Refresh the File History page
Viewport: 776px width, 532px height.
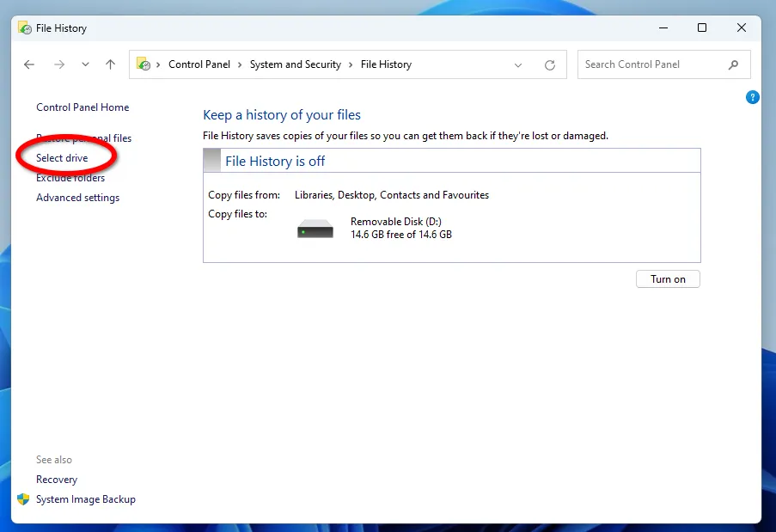[550, 64]
